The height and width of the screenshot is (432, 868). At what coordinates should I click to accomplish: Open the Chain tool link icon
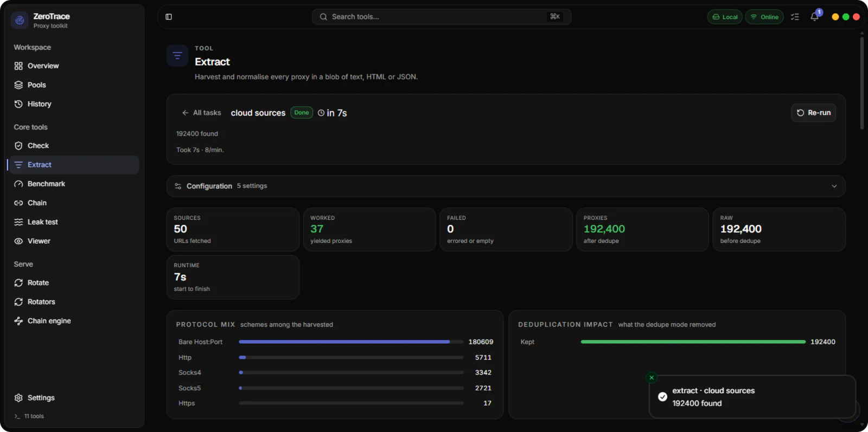[x=18, y=203]
